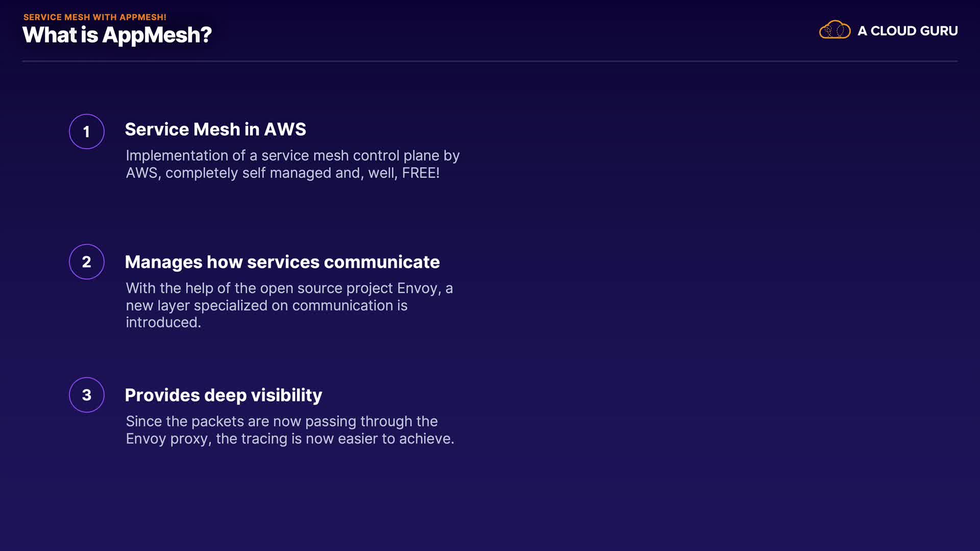Select the 'Service Mesh in AWS' heading
The height and width of the screenshot is (551, 980).
[x=215, y=130]
